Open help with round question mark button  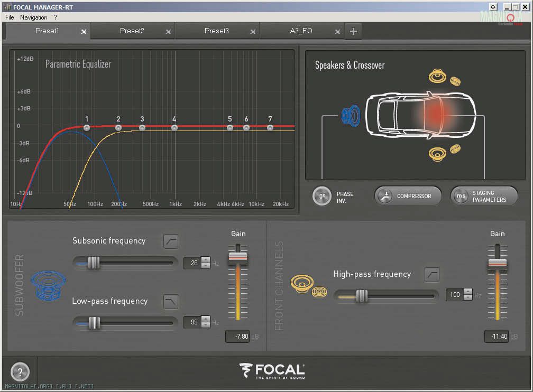tap(20, 372)
